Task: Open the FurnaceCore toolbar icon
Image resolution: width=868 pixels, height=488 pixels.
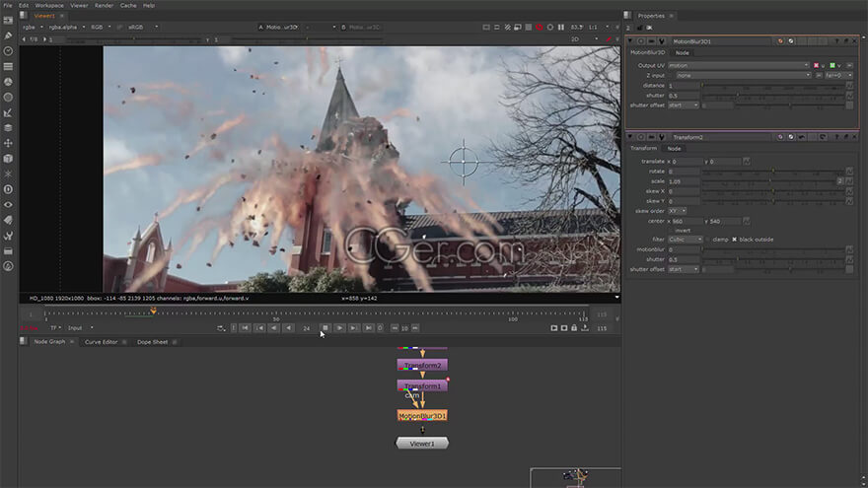Action: (8, 266)
